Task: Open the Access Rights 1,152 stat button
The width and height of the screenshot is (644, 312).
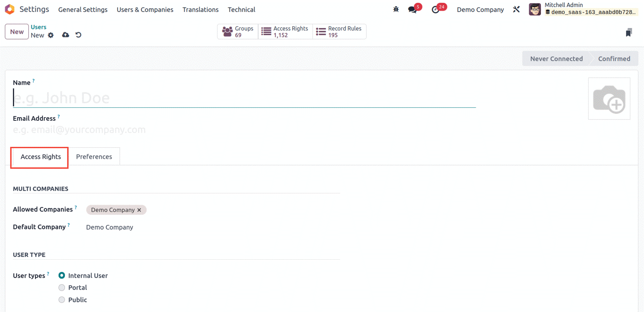Action: point(285,32)
